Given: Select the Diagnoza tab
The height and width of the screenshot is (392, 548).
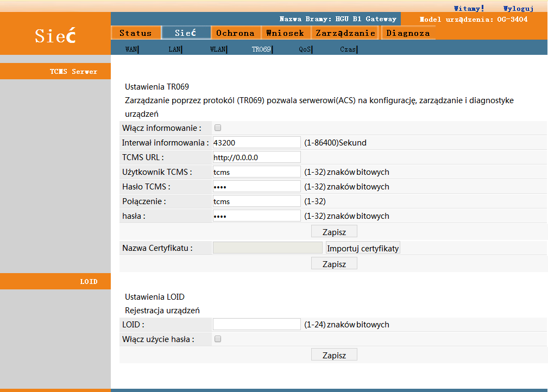Looking at the screenshot, I should pyautogui.click(x=408, y=33).
